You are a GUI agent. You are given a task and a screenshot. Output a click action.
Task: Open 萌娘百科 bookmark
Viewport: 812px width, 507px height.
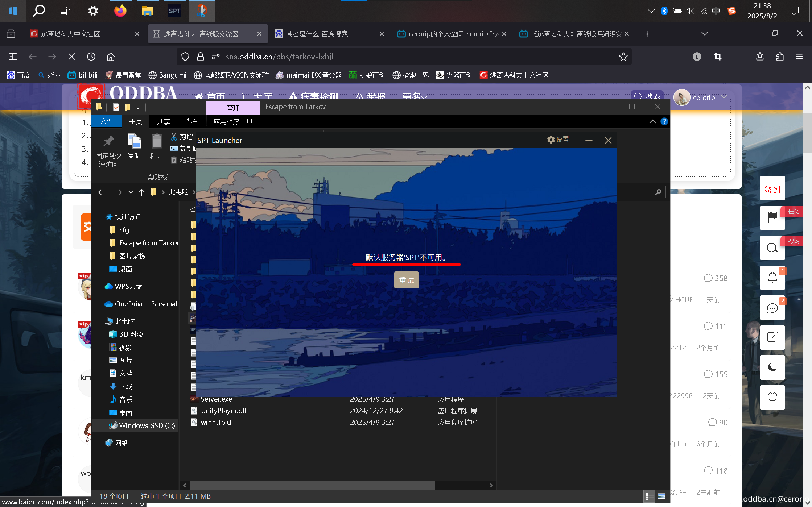click(367, 75)
